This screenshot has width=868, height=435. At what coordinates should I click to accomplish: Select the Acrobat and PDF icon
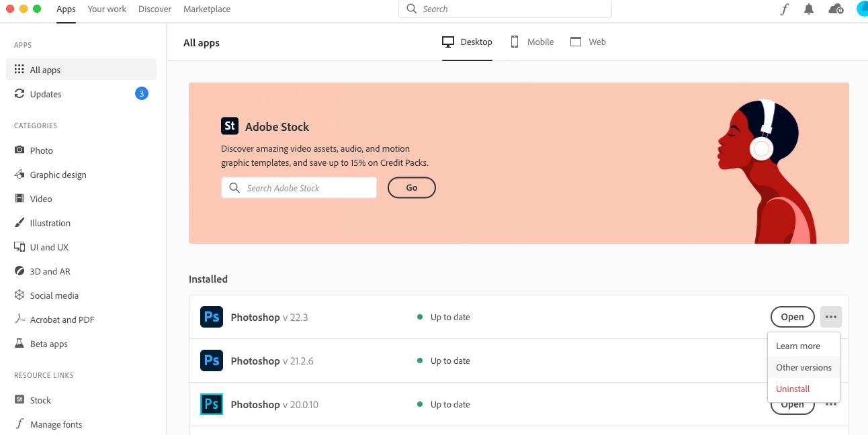[19, 320]
